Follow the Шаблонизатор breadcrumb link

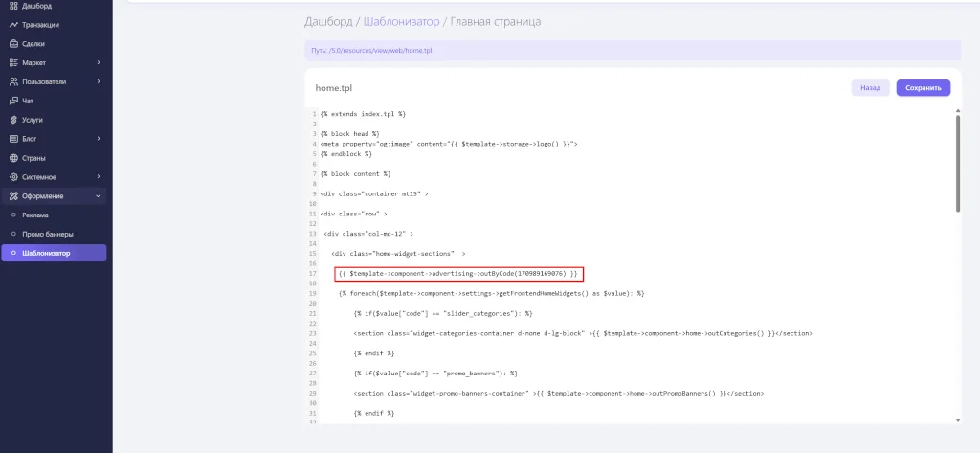(401, 21)
